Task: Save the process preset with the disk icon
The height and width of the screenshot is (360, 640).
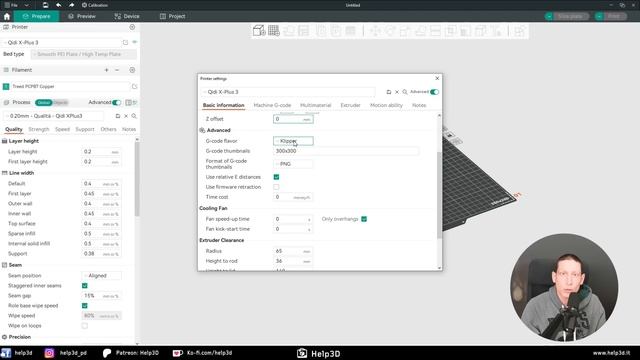Action: coord(118,116)
